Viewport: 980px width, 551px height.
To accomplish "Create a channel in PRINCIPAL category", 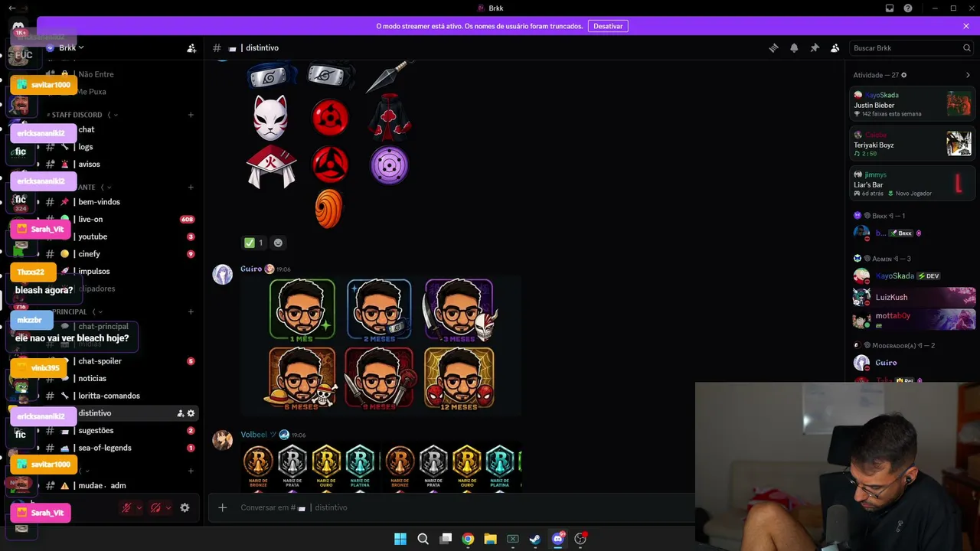I will pos(191,311).
